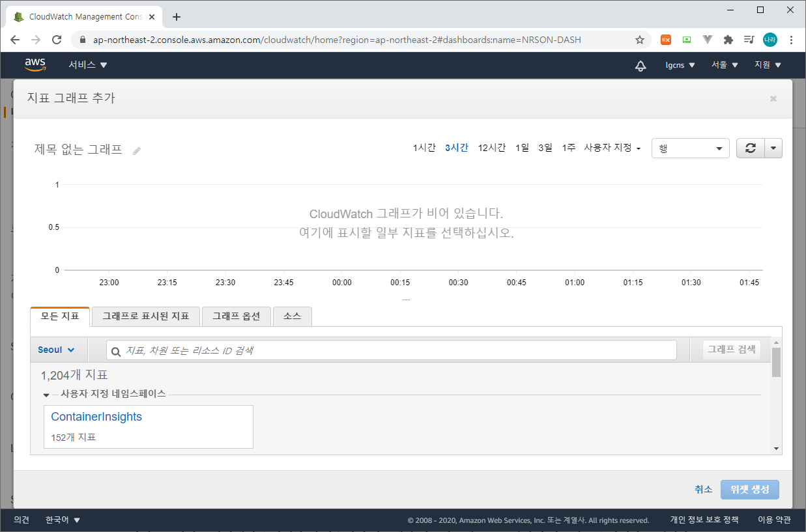Image resolution: width=806 pixels, height=532 pixels.
Task: Open 이용 약관 link
Action: (774, 520)
